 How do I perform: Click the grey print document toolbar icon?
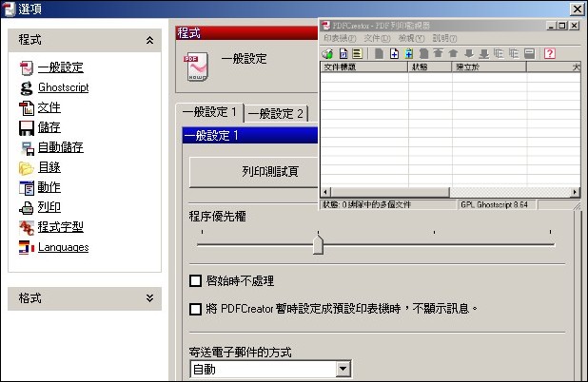[x=379, y=54]
